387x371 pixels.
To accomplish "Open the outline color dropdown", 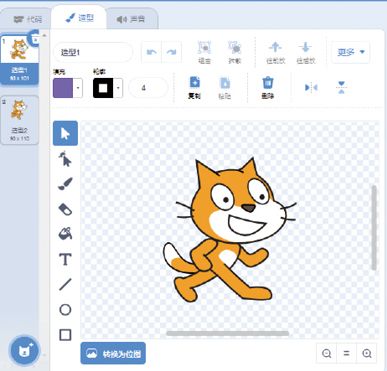I will pyautogui.click(x=118, y=88).
